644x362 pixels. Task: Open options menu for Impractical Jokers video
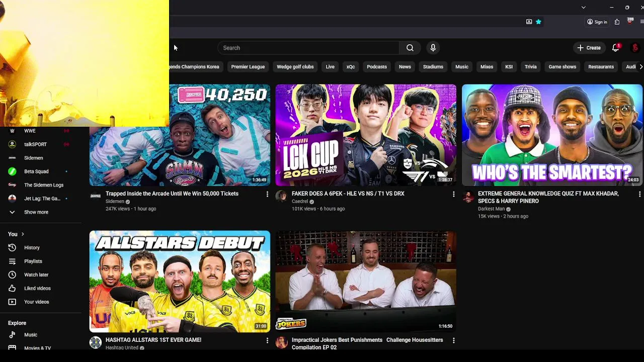point(453,340)
